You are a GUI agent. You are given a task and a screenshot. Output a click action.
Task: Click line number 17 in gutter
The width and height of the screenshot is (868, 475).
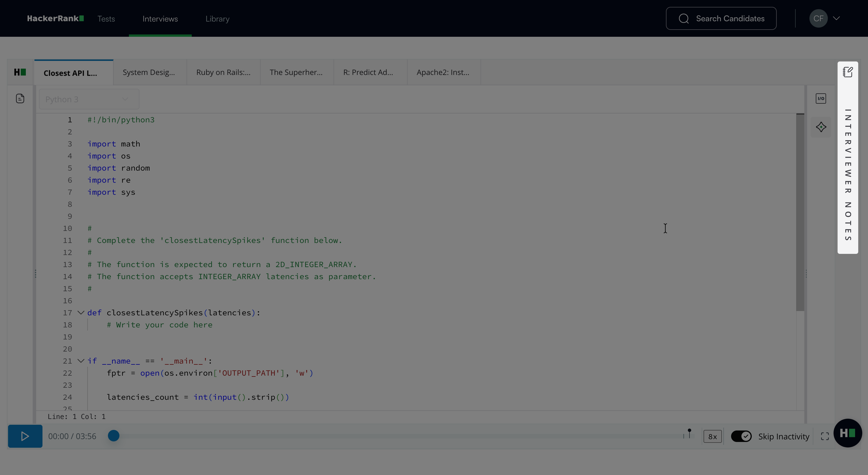(67, 313)
